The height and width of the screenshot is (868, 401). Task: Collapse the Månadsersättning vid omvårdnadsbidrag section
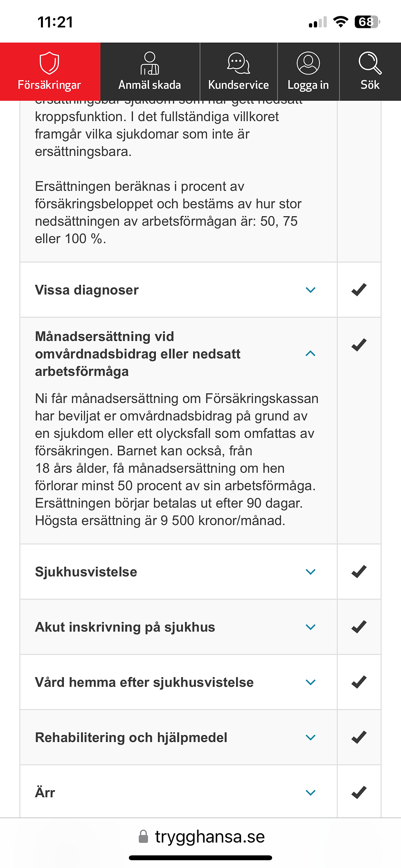[x=311, y=354]
